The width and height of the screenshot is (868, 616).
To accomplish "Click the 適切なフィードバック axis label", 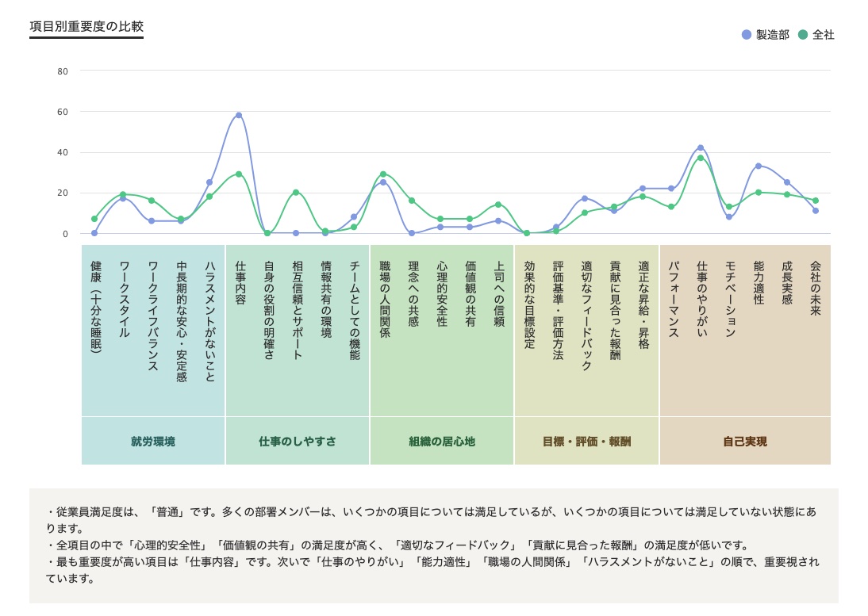I will (586, 316).
